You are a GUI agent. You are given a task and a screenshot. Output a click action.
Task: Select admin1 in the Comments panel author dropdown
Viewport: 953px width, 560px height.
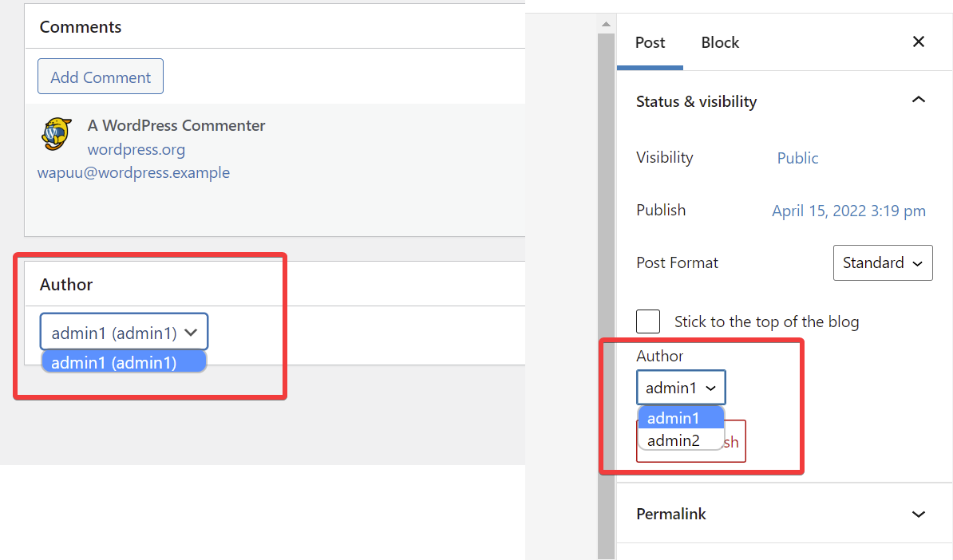click(124, 331)
